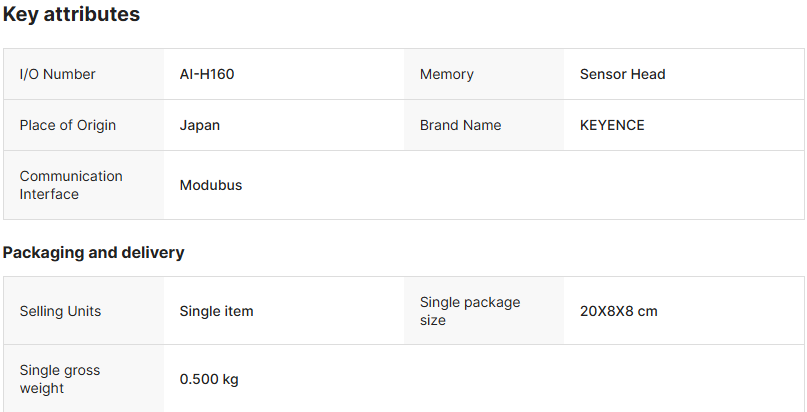Viewport: 807px width, 412px height.
Task: Select the AI-H160 value text
Action: (207, 74)
